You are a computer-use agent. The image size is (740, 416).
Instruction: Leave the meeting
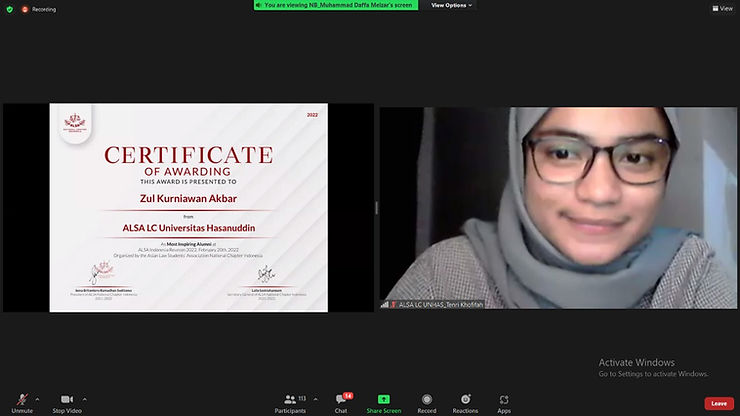719,403
